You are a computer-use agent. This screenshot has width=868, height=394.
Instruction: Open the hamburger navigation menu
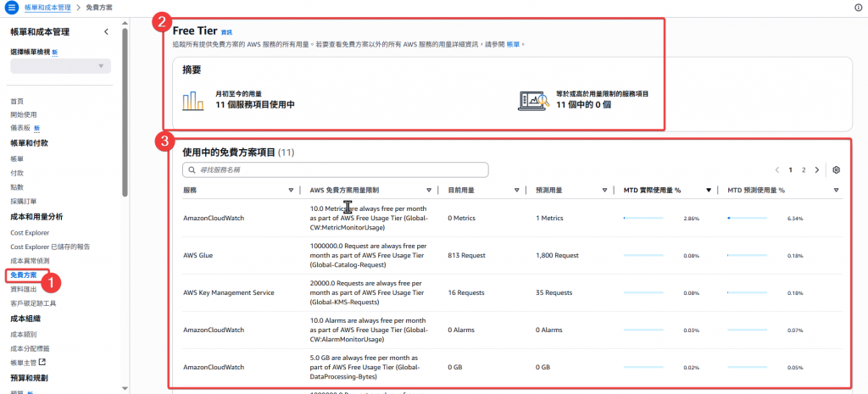point(10,7)
